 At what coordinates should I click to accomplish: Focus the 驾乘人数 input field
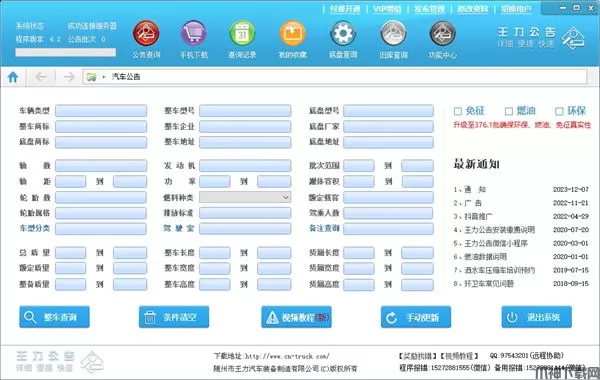coord(388,213)
